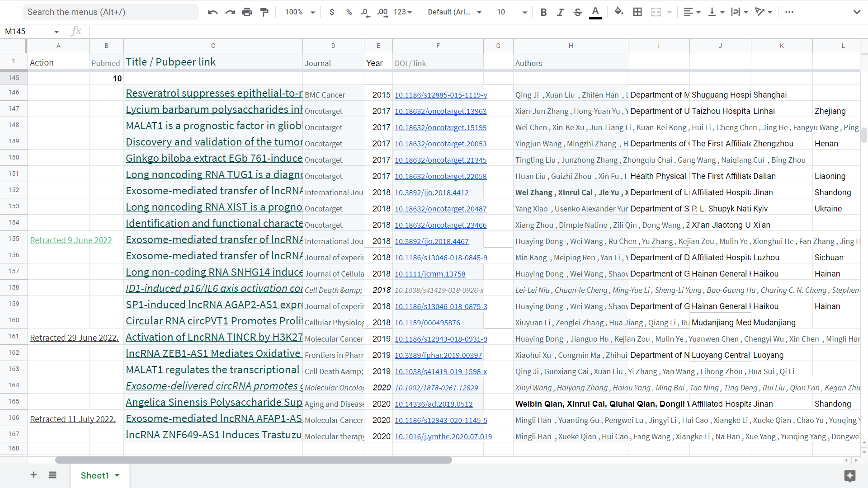Screen dimensions: 868x488
Task: Toggle bold formatting
Action: [543, 12]
